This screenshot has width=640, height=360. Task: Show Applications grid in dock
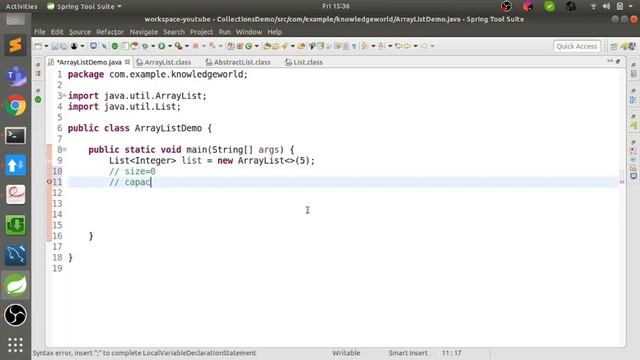pyautogui.click(x=16, y=345)
